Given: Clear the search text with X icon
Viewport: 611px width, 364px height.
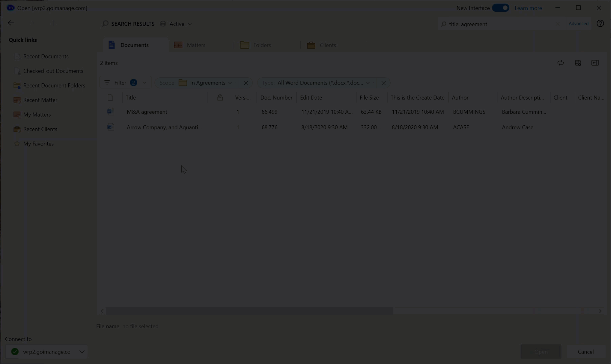Looking at the screenshot, I should point(557,24).
